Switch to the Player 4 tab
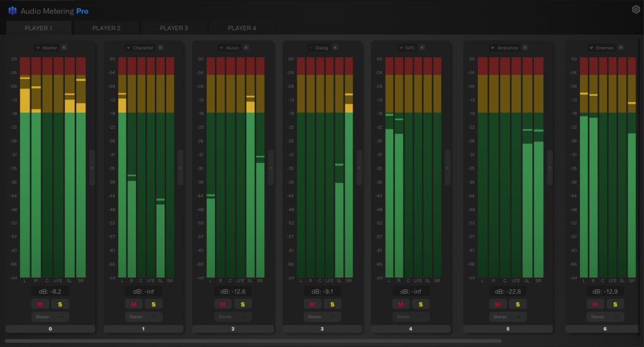This screenshot has width=644, height=347. 241,28
